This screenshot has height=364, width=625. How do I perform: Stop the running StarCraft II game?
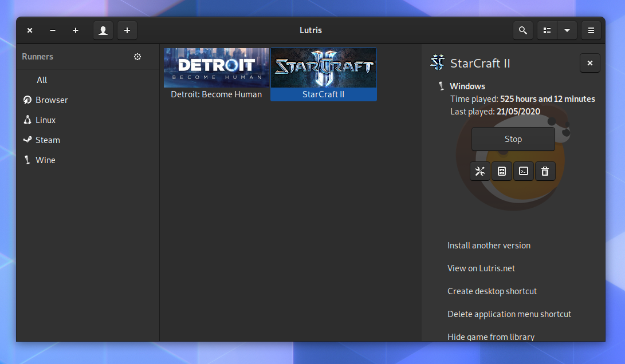(513, 139)
